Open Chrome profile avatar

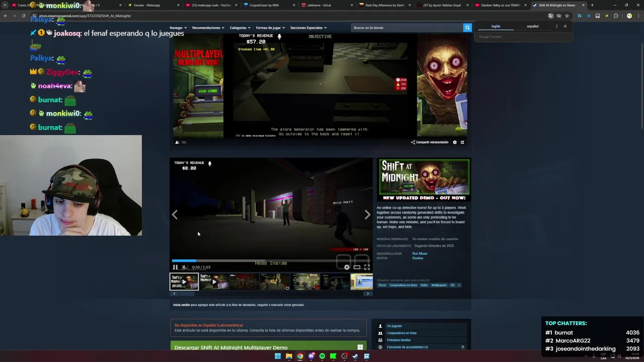(x=629, y=16)
